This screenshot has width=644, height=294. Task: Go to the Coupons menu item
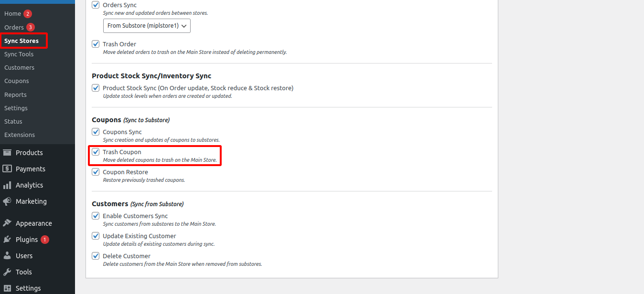17,81
